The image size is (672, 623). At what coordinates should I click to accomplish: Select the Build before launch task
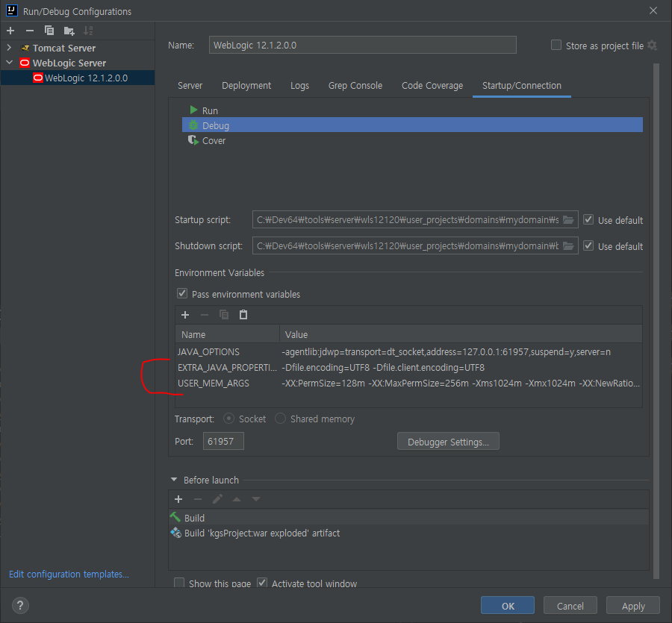pos(409,518)
